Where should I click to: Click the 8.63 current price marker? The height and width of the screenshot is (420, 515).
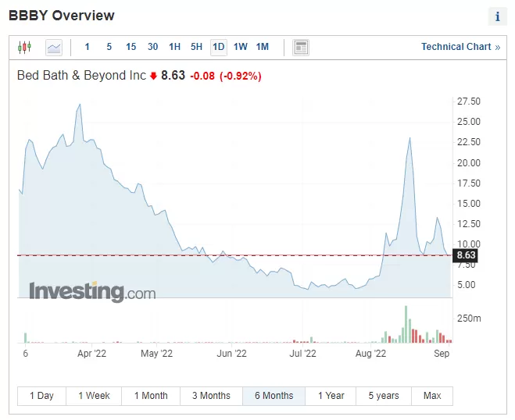click(x=466, y=255)
